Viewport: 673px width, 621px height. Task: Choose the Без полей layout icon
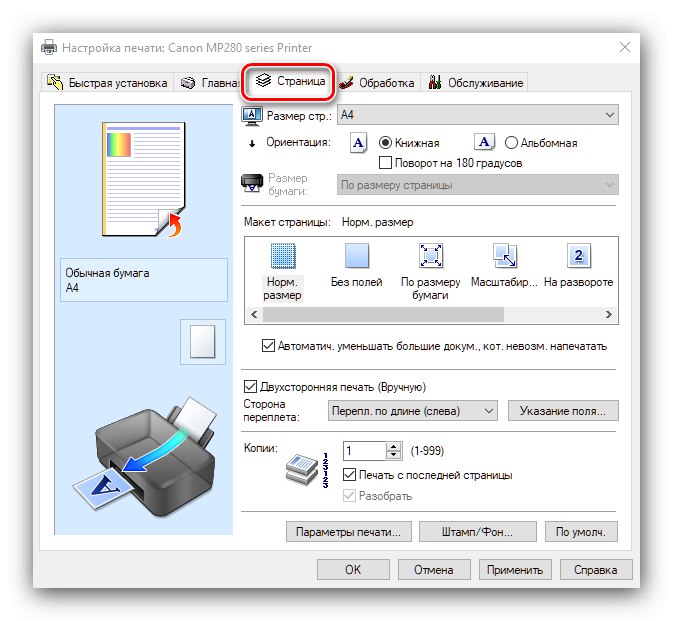[357, 256]
